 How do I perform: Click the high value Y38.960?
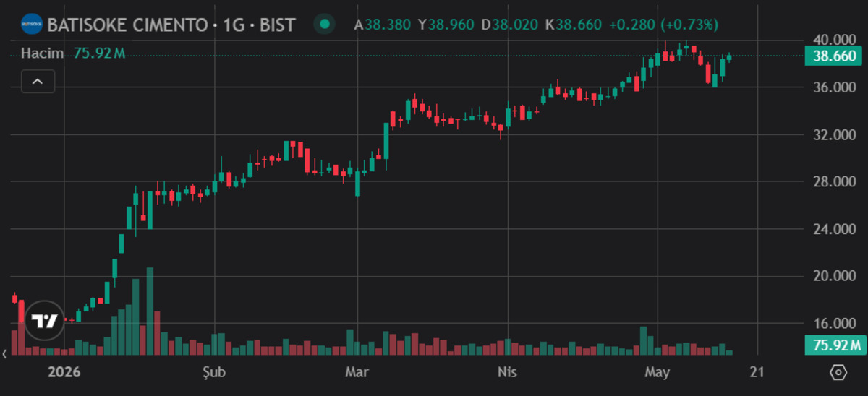[447, 25]
